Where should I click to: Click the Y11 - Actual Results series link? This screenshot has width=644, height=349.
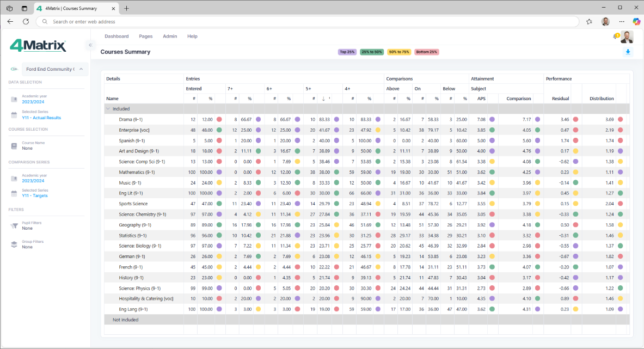(x=41, y=118)
